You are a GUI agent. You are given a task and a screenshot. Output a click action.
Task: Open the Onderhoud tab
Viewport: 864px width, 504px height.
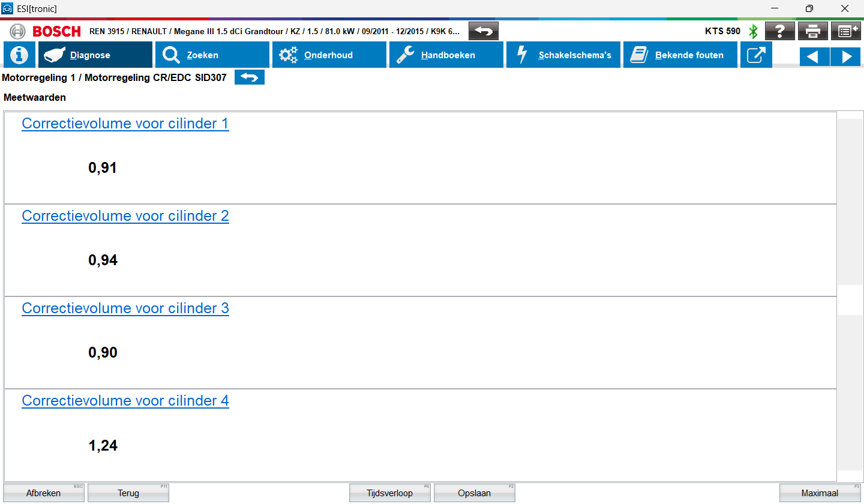(329, 55)
